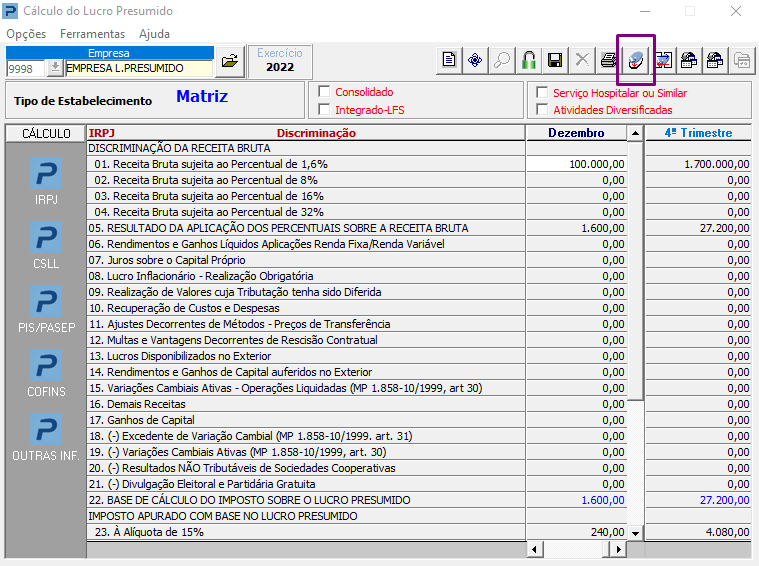This screenshot has width=759, height=566.
Task: Tick the Atividades Diversificadas checkbox
Action: point(542,109)
